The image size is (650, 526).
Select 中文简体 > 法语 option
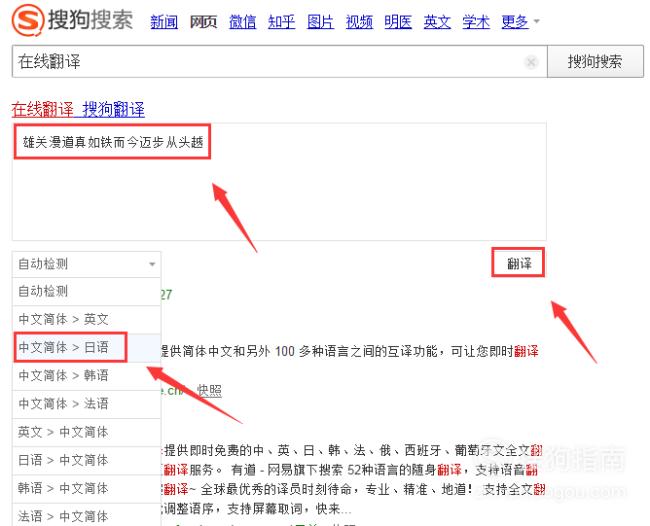coord(86,404)
